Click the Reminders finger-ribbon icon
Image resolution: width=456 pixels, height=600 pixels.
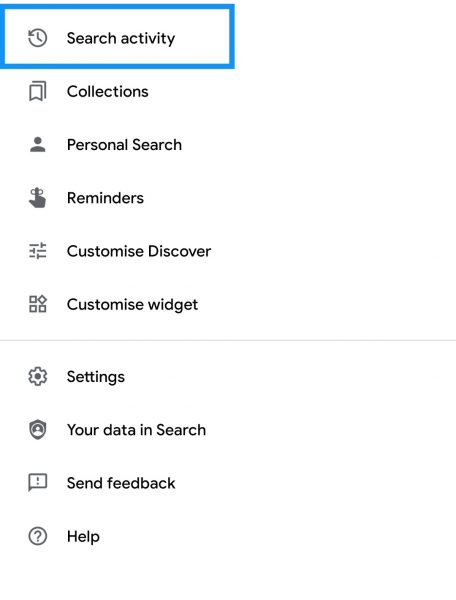[x=37, y=198]
